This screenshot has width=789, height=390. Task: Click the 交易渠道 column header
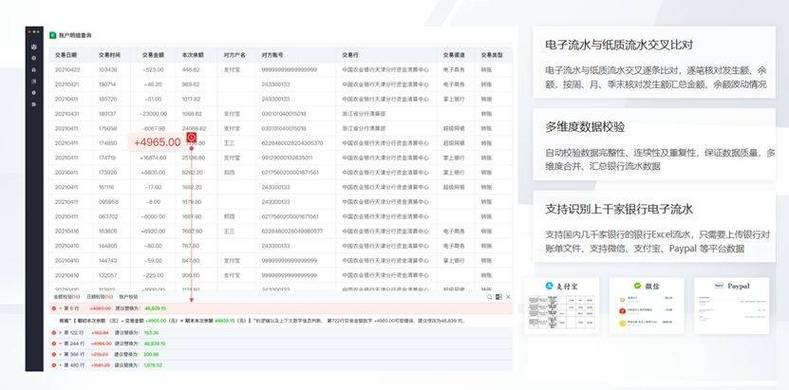pyautogui.click(x=453, y=55)
